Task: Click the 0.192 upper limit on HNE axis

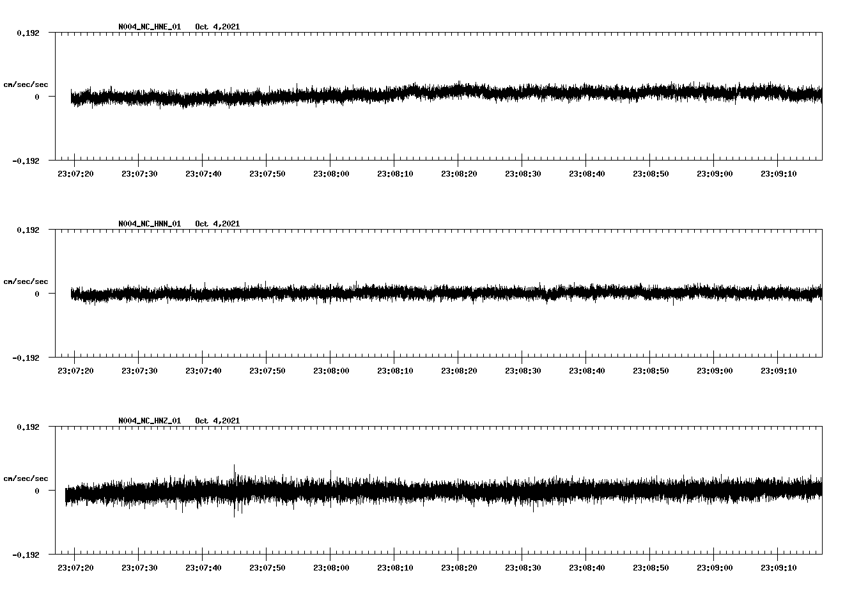Action: (x=27, y=33)
